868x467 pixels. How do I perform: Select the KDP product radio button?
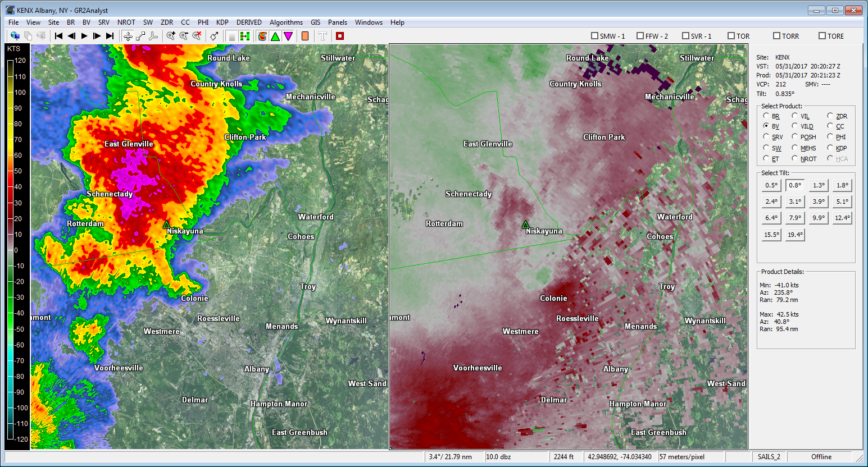[x=830, y=148]
